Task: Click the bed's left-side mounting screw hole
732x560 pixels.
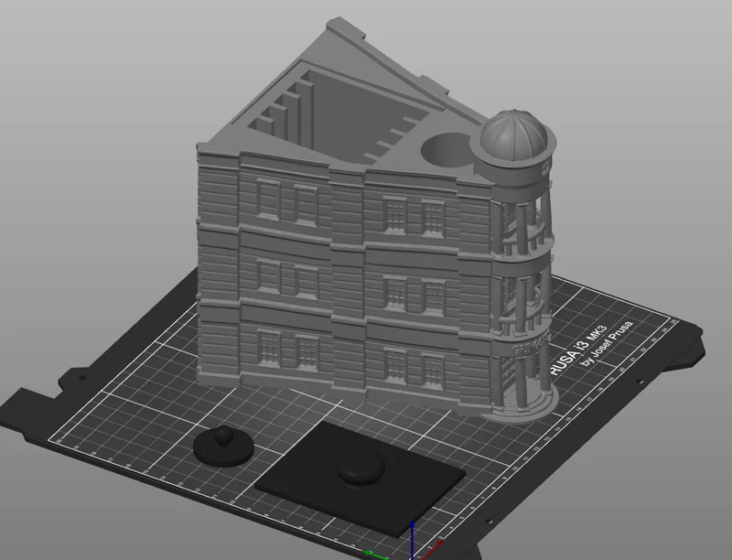Action: [82, 377]
